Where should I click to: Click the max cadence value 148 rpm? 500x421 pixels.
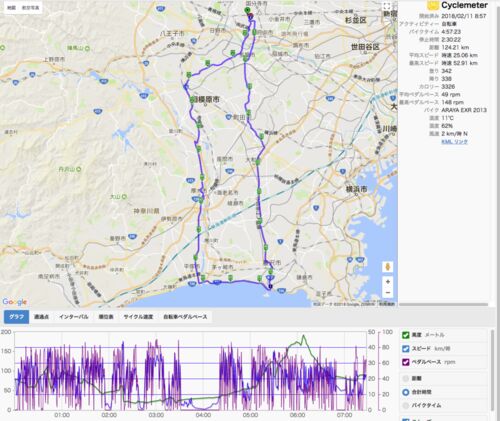coord(452,102)
